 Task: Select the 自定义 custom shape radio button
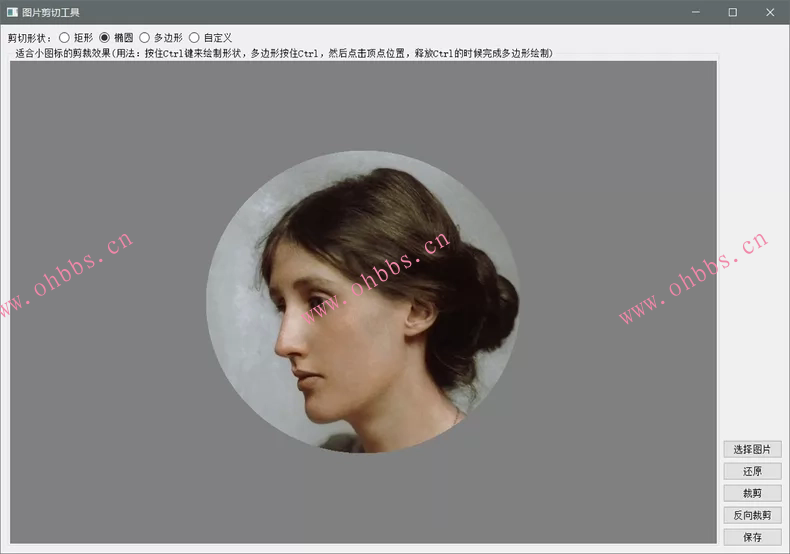[x=194, y=38]
